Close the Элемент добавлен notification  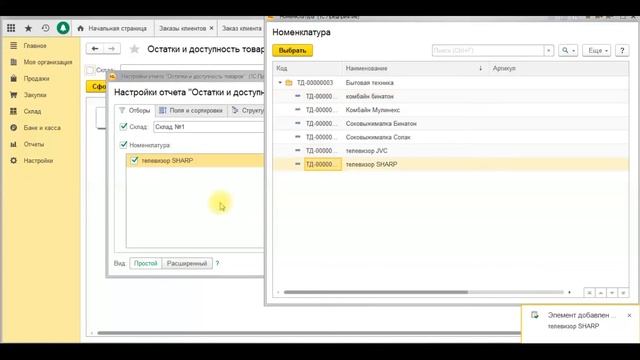(629, 315)
